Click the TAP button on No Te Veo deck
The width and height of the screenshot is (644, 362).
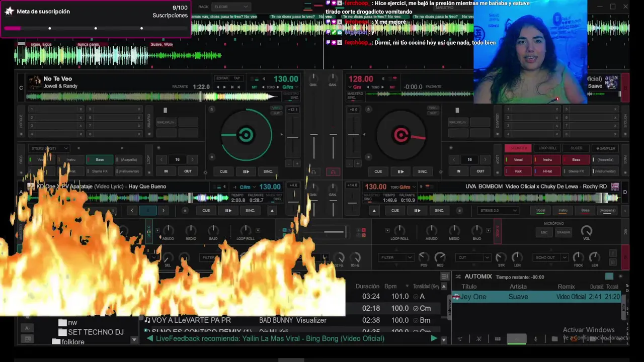pyautogui.click(x=237, y=78)
